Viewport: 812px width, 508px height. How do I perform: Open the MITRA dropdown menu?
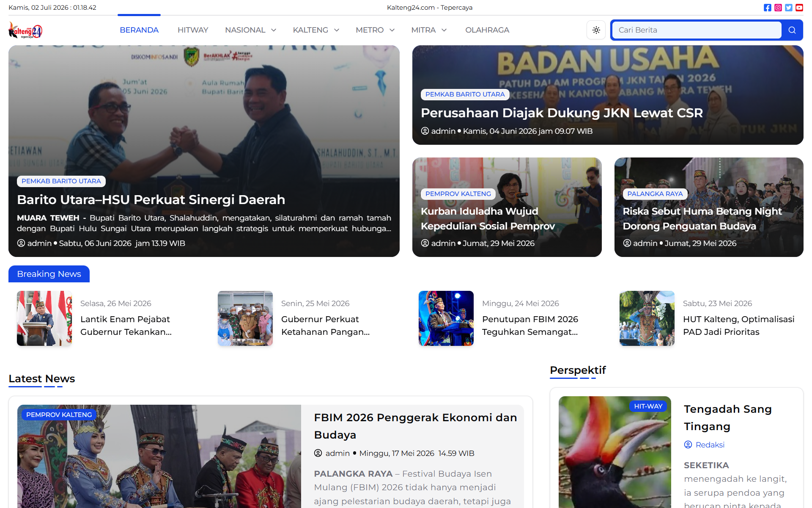(429, 30)
